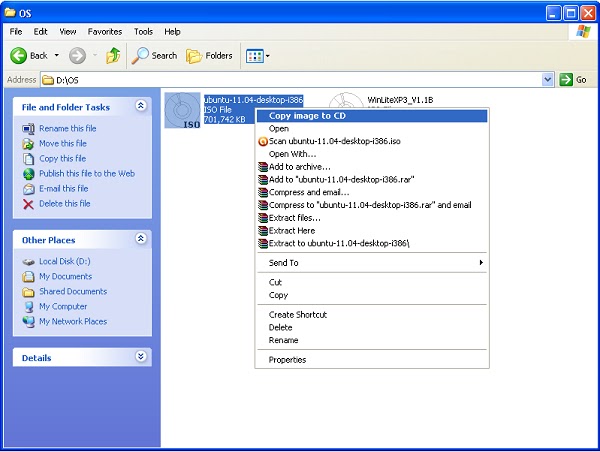The width and height of the screenshot is (600, 452).
Task: Click the Views grid icon
Action: [x=254, y=56]
